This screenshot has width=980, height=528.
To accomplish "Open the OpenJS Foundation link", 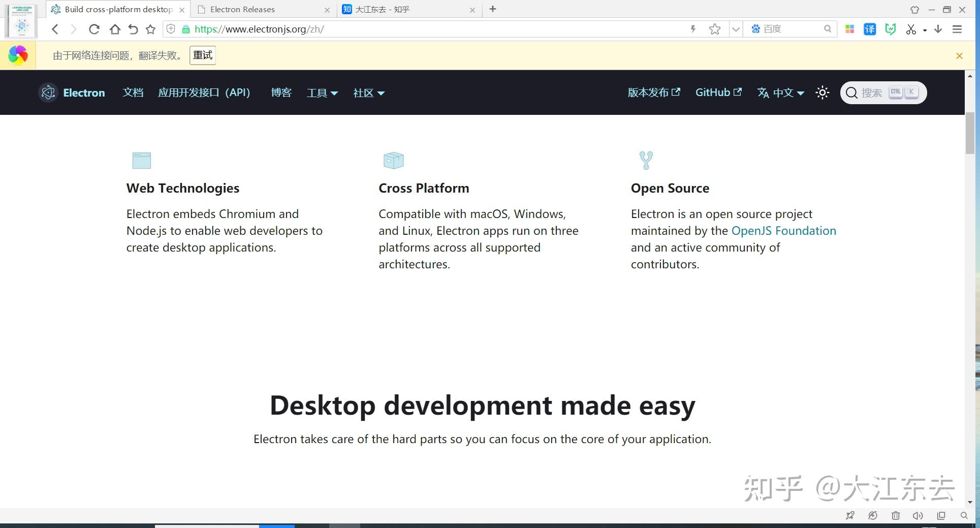I will pos(783,231).
